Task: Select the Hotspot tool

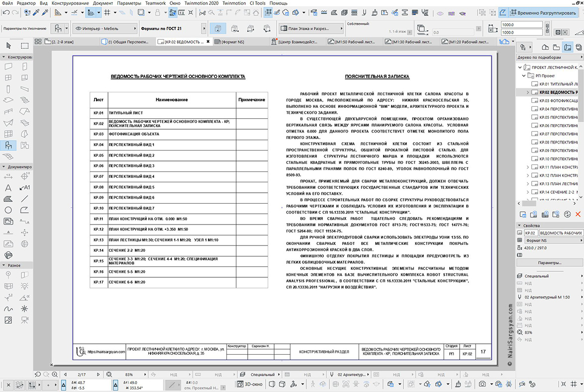Action: [24, 309]
